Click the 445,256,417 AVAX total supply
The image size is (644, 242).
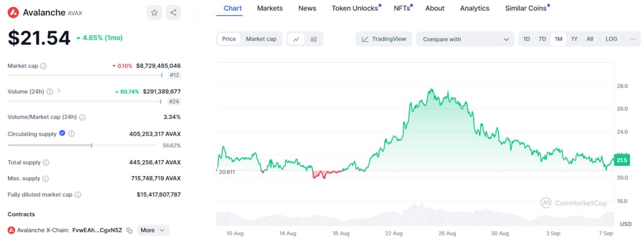[155, 163]
